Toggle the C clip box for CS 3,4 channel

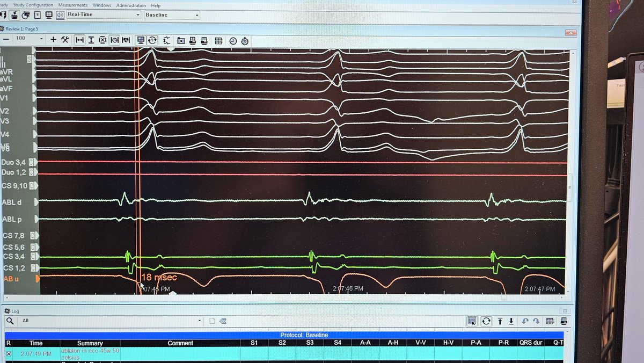click(32, 257)
